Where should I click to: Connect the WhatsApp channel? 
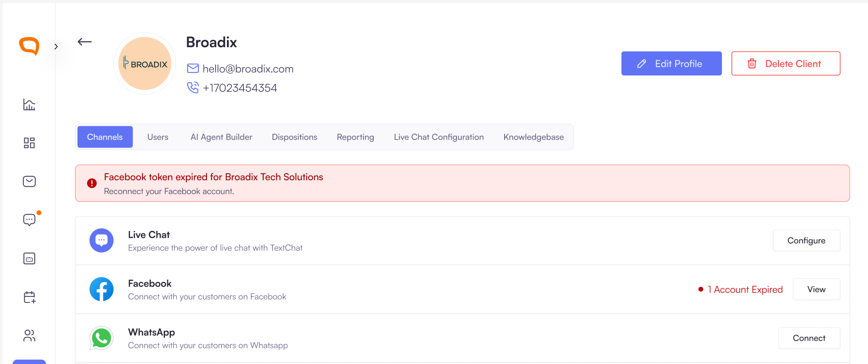[809, 338]
